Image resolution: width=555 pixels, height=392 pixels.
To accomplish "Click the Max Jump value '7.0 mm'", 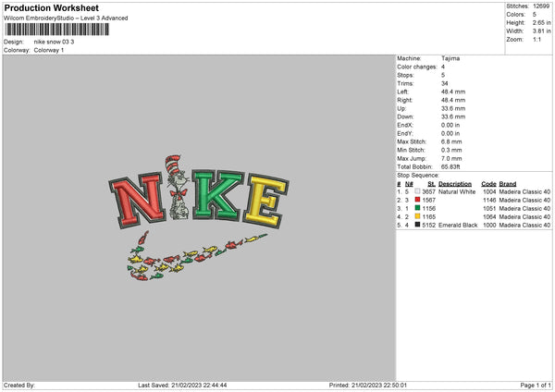I will point(451,159).
